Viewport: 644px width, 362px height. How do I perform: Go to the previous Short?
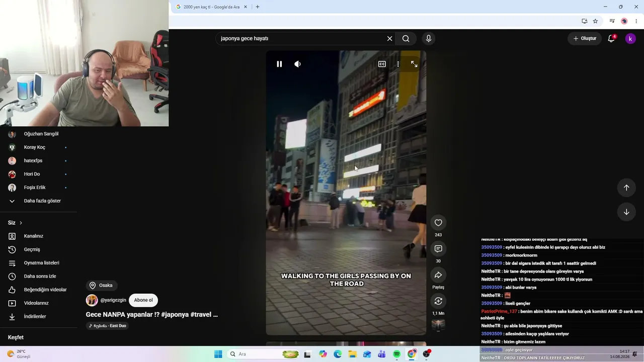coord(626,188)
